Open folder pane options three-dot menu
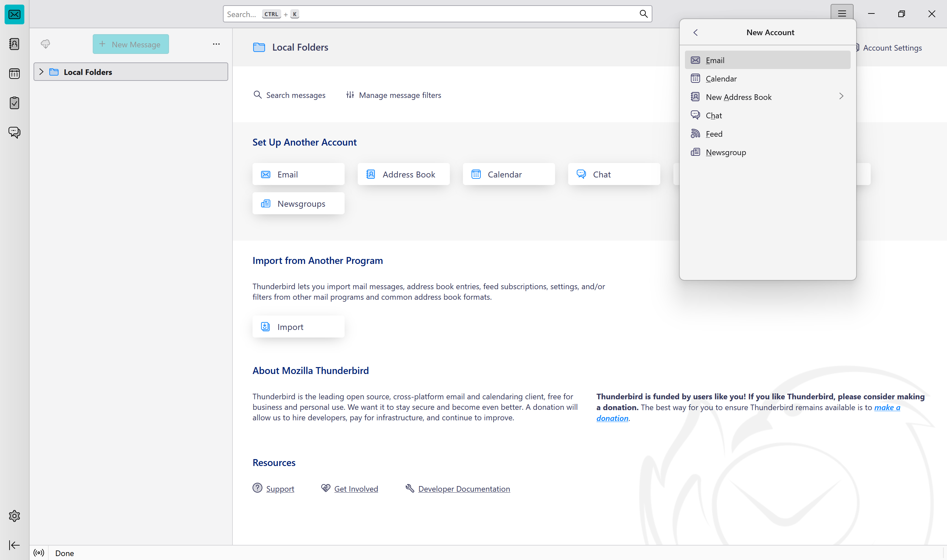Viewport: 947px width, 560px height. coord(216,44)
